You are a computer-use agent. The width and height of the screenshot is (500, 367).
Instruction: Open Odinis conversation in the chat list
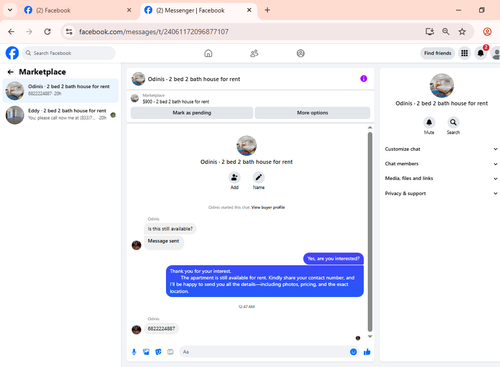point(61,90)
